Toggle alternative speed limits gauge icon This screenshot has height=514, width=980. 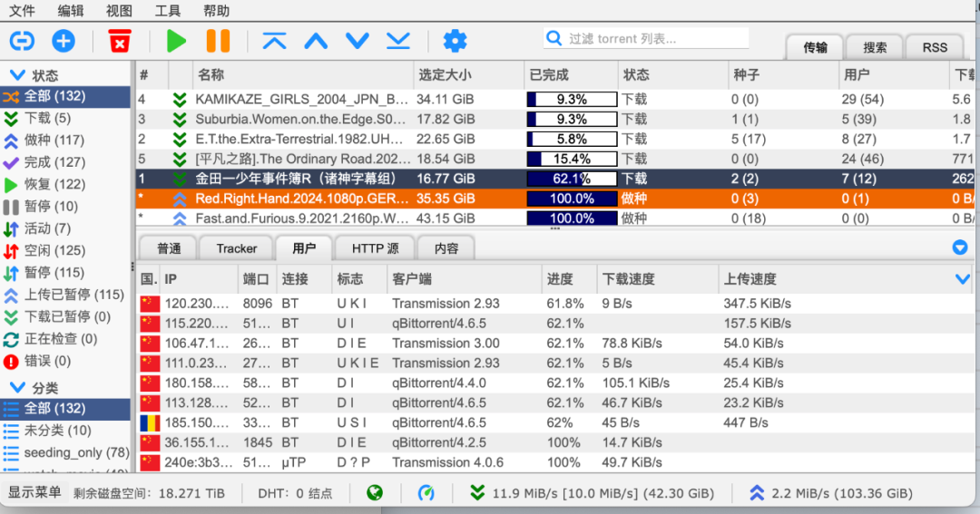[x=426, y=493]
